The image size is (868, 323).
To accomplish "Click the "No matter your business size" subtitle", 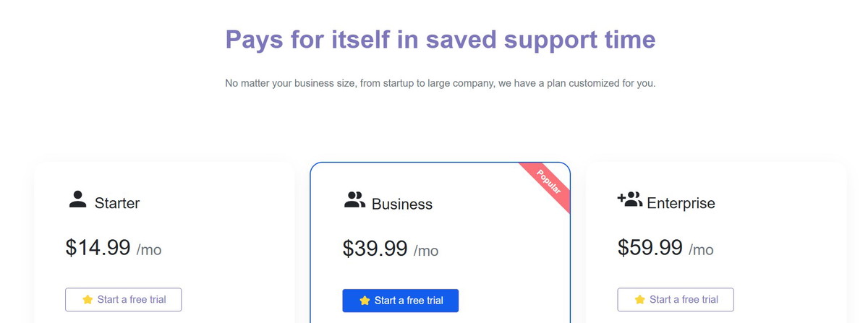I will coord(440,83).
